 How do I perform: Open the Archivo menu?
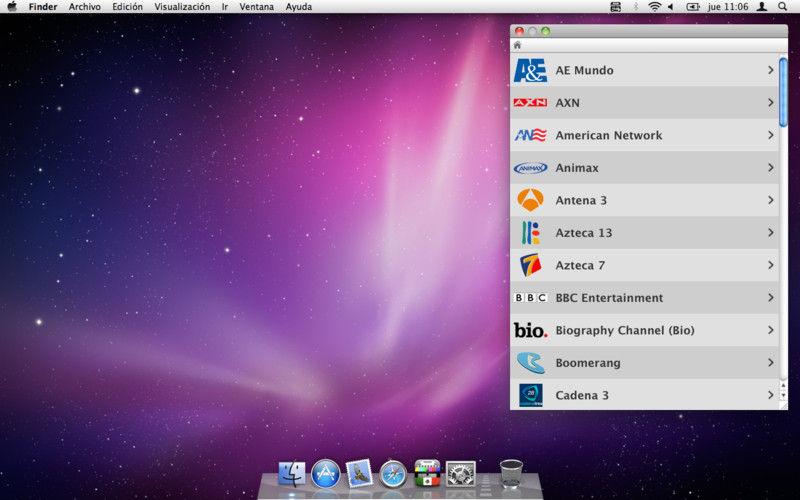coord(85,7)
